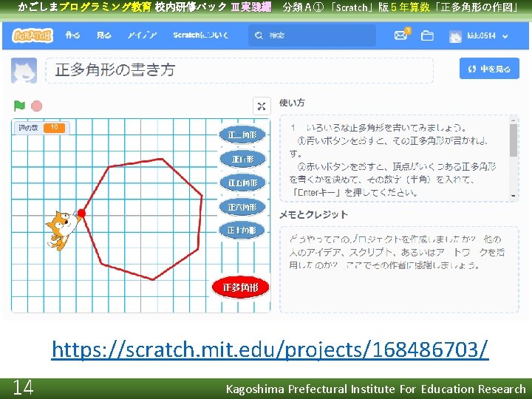This screenshot has height=399, width=532.
Task: Focus the 検索 search field
Action: (x=312, y=35)
